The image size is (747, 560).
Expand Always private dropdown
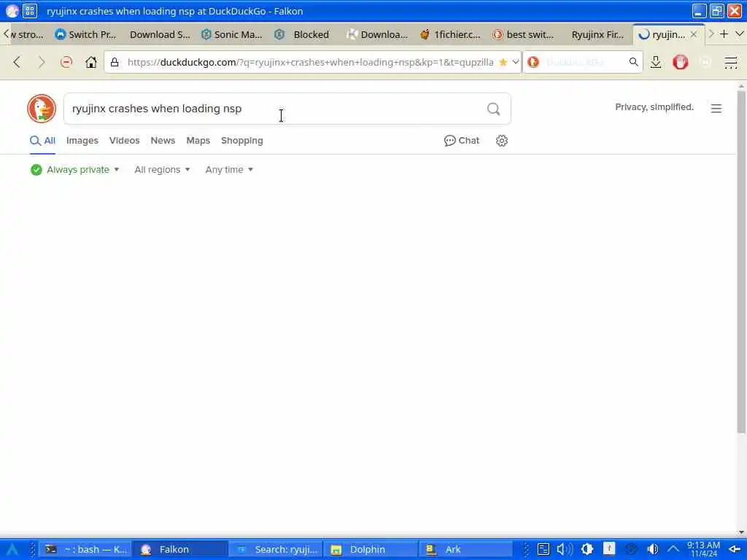[x=75, y=169]
